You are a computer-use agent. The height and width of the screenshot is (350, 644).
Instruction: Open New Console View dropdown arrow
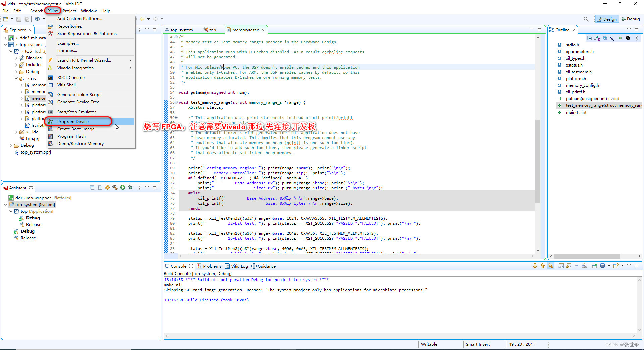pos(622,266)
